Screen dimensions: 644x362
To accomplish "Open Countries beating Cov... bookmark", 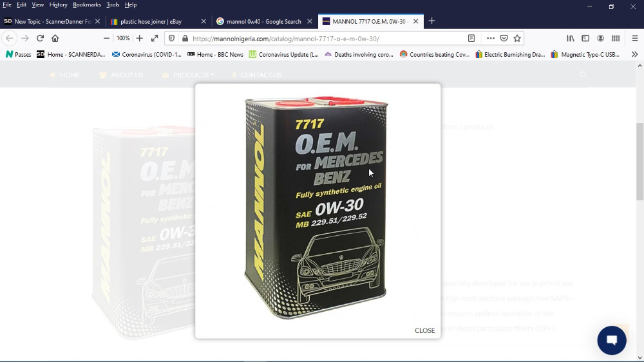I will [x=435, y=54].
